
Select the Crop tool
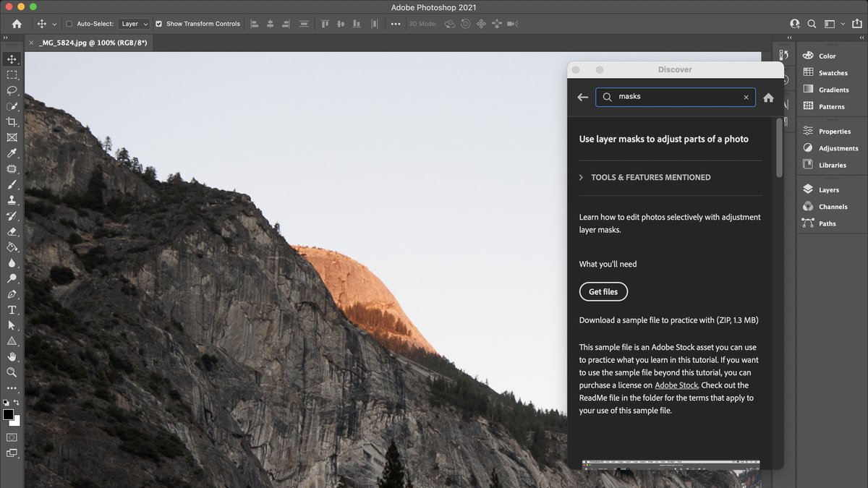click(12, 121)
